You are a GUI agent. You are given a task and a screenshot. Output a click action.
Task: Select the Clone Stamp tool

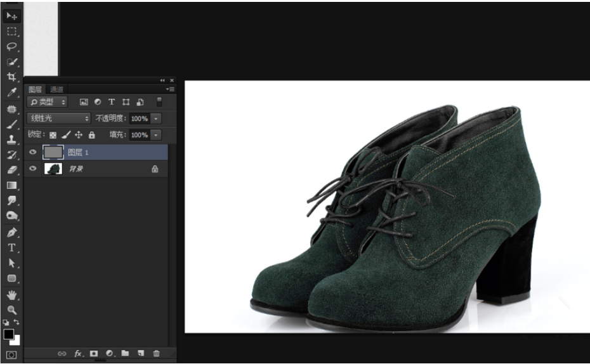pos(11,139)
